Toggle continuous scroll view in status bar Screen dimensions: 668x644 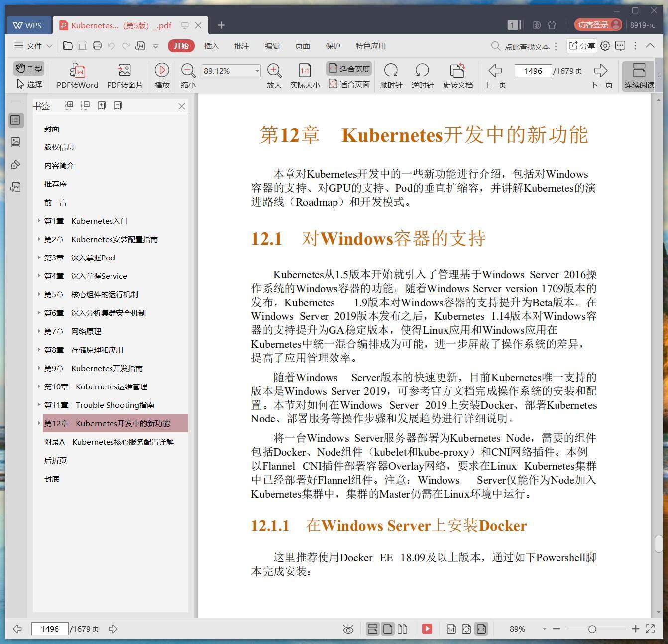point(372,629)
